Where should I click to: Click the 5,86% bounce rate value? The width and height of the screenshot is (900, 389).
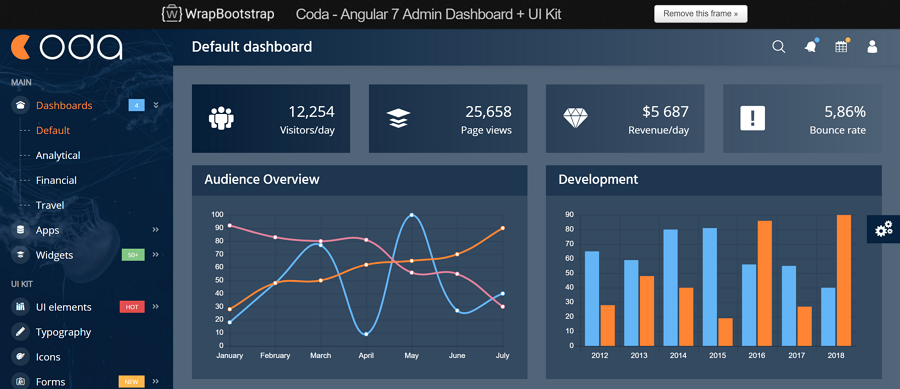[x=845, y=111]
